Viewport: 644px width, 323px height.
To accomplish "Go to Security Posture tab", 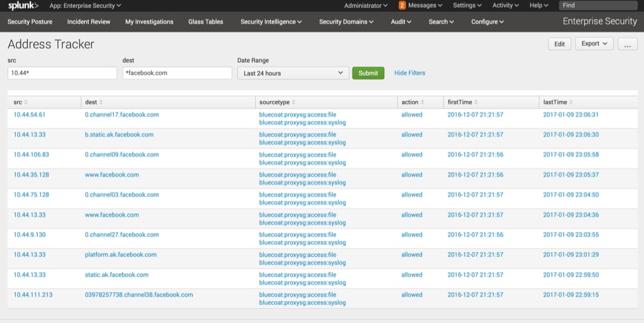I will pos(30,22).
